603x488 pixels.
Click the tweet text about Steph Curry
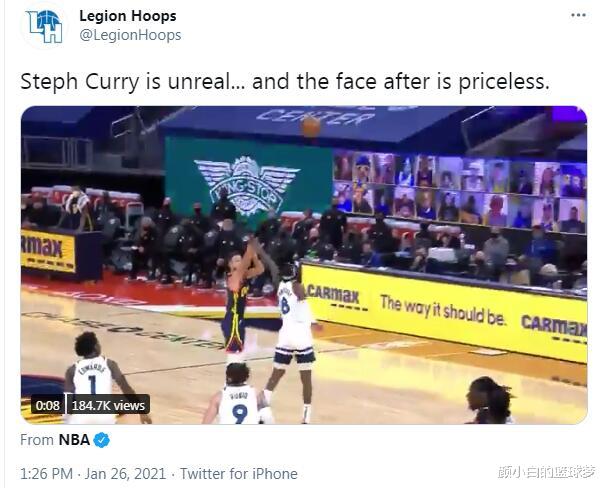pos(285,82)
